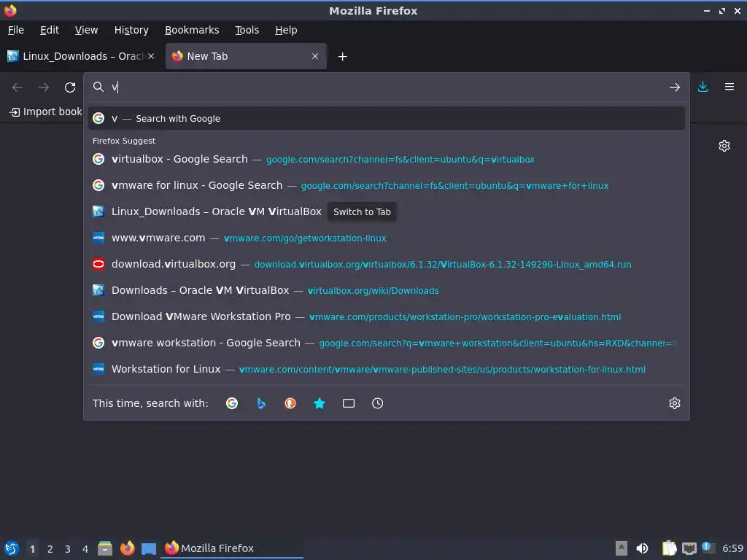
Task: Click the new tab page settings gear
Action: click(724, 146)
